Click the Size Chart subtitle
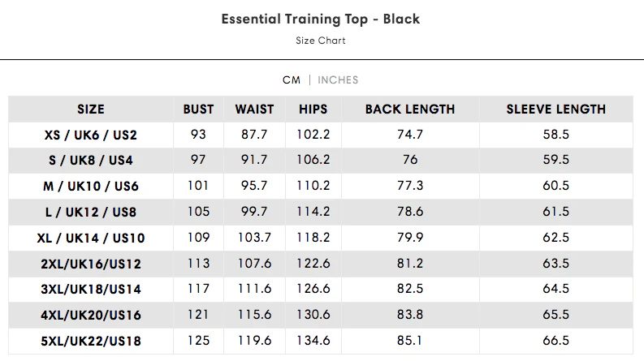The width and height of the screenshot is (644, 361). (321, 41)
